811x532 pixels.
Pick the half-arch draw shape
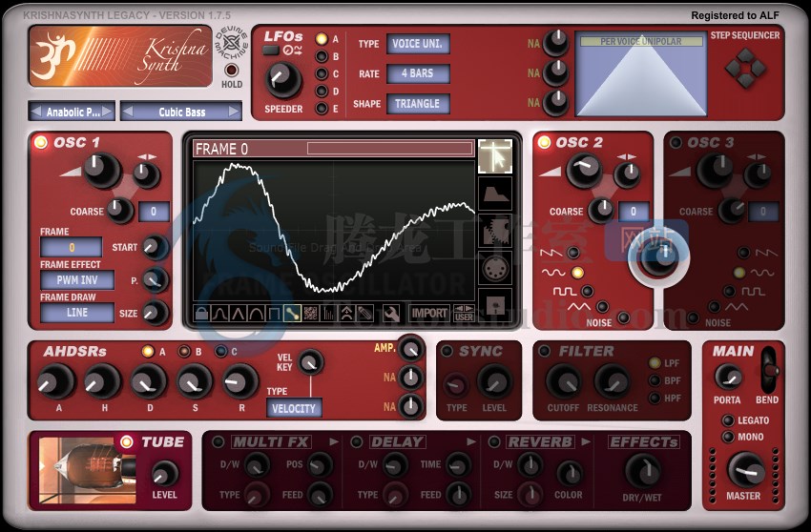tap(256, 314)
